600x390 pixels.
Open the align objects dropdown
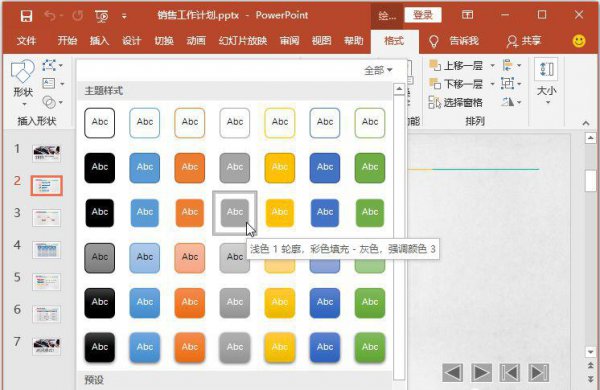[512, 65]
